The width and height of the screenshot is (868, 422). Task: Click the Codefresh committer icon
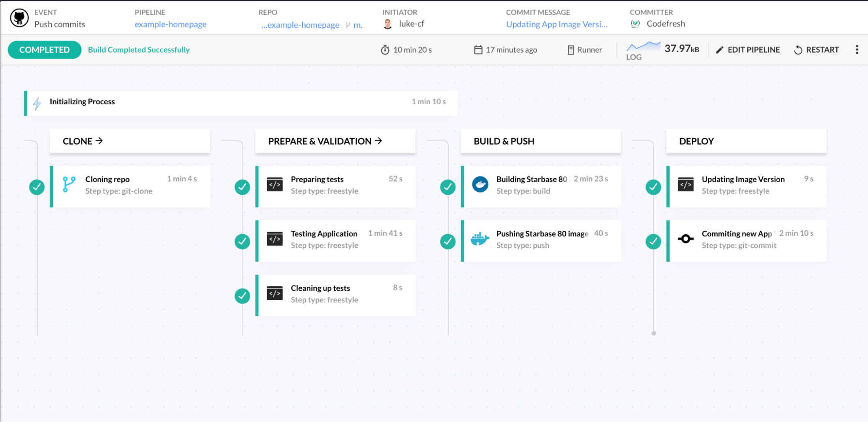point(635,24)
